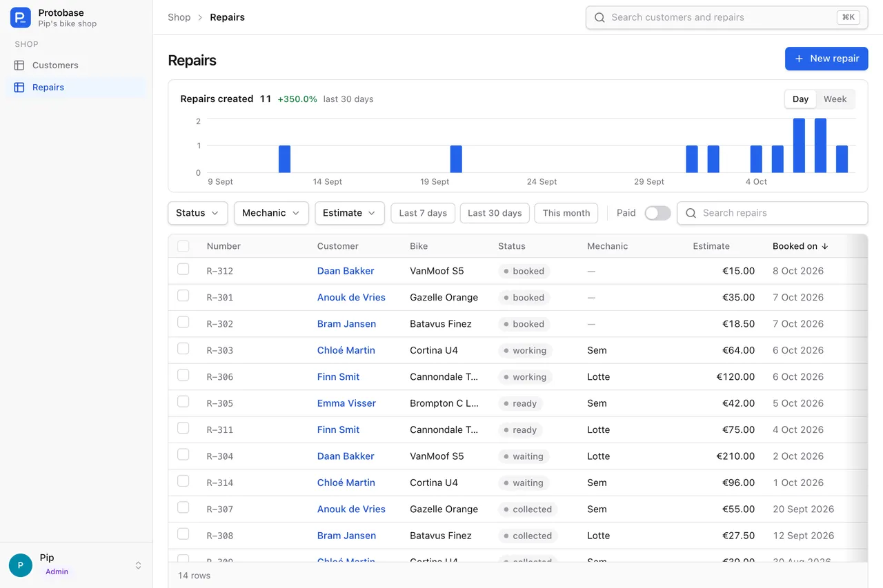Open Customers in the sidebar

pyautogui.click(x=76, y=65)
